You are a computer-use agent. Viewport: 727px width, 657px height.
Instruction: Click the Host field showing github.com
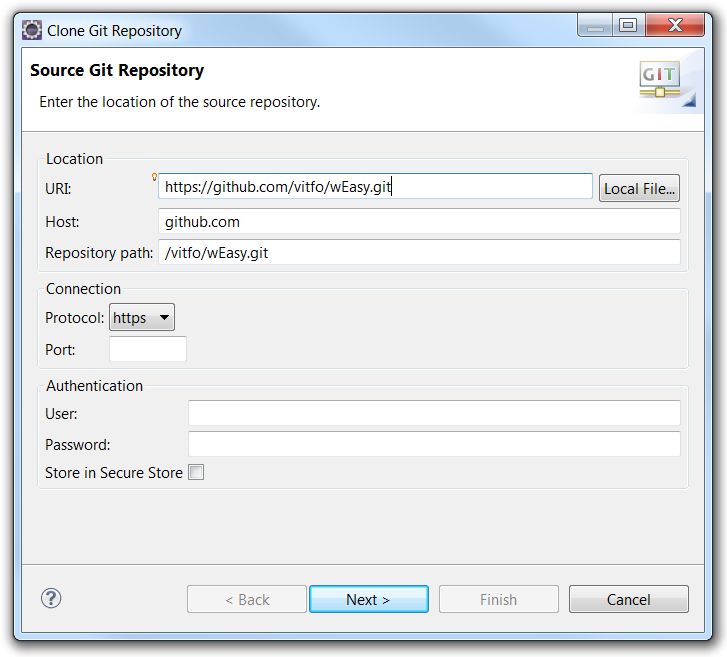click(420, 221)
